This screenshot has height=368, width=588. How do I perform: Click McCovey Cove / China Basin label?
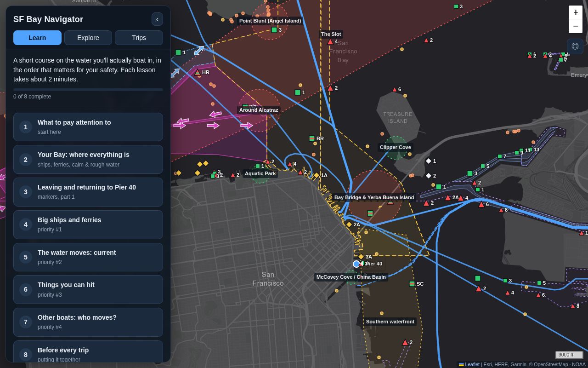click(x=351, y=277)
